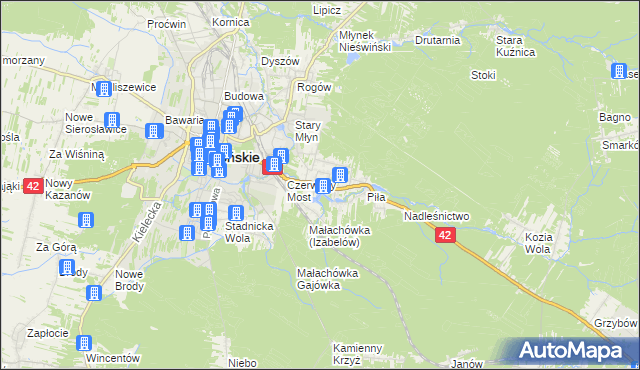This screenshot has height=370, width=640.
Task: Select building marker on Czerwony Most label
Action: click(323, 186)
